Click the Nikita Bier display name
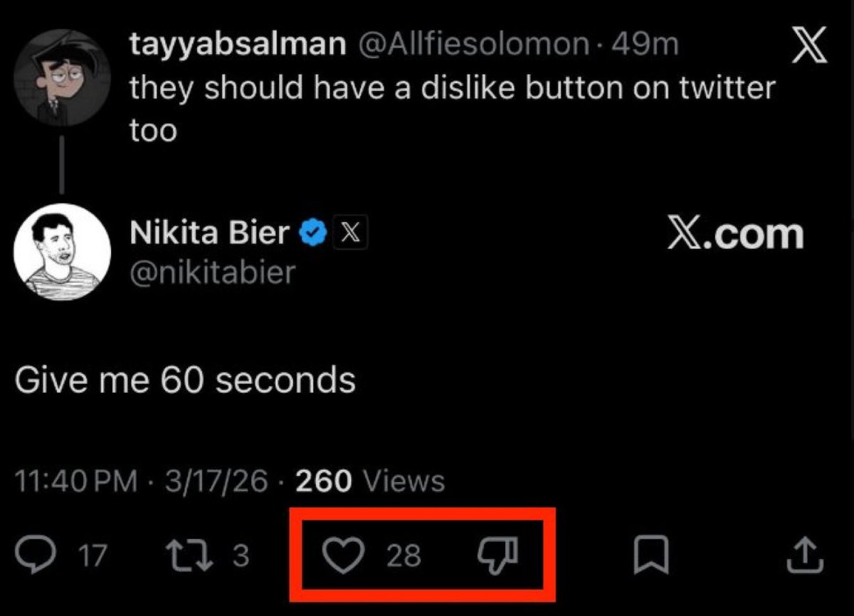The width and height of the screenshot is (854, 616). [210, 233]
